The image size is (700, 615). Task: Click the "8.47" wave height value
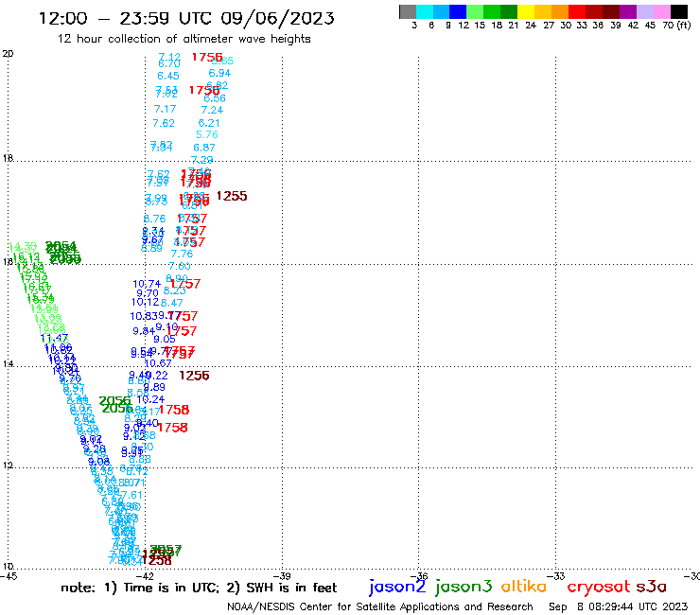(172, 303)
